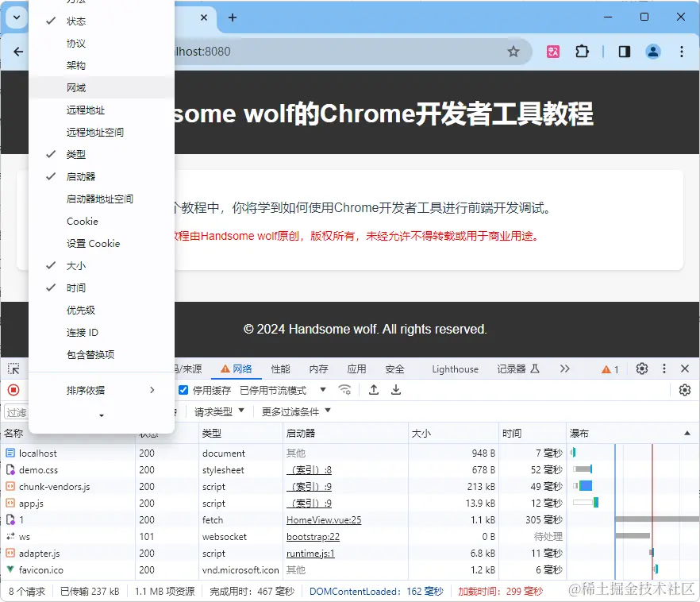700x602 pixels.
Task: Open the profile avatar icon
Action: 652,52
